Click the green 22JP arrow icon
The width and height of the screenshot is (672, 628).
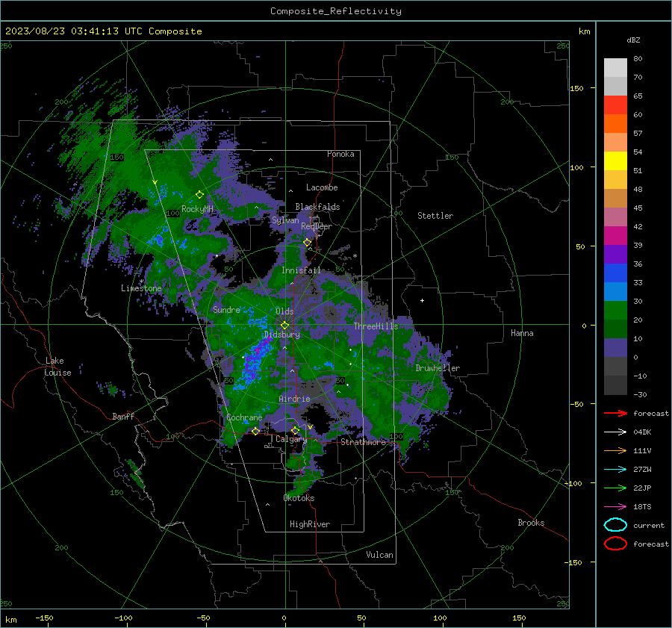coord(615,488)
